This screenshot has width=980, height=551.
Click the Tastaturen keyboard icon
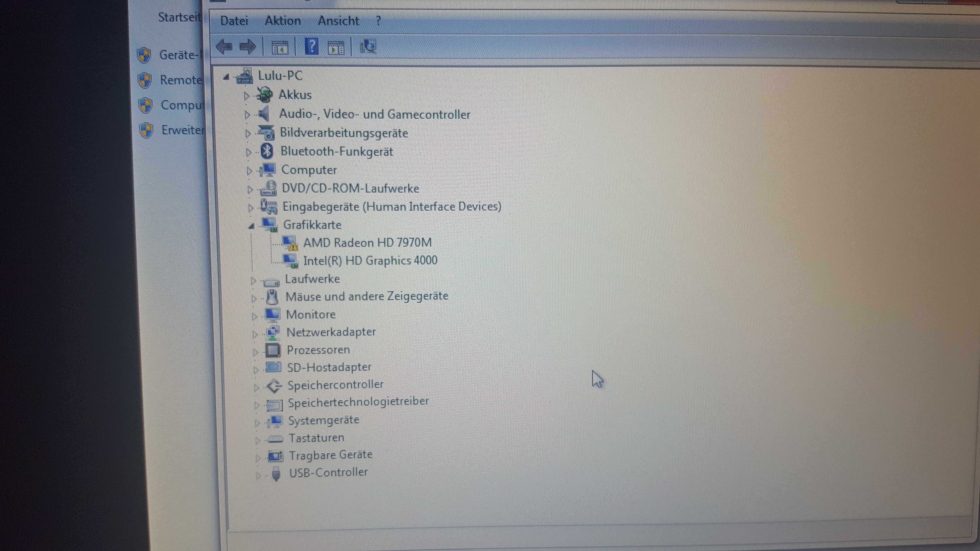tap(275, 439)
